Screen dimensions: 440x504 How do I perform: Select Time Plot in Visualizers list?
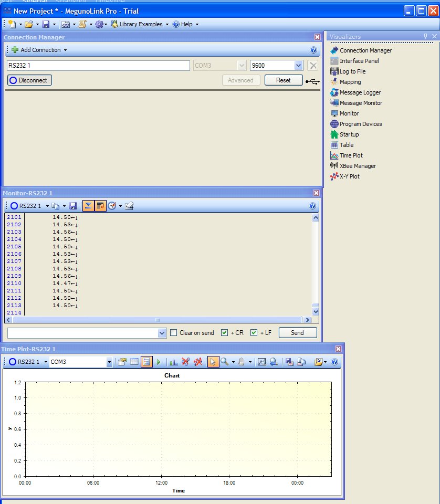pyautogui.click(x=347, y=155)
